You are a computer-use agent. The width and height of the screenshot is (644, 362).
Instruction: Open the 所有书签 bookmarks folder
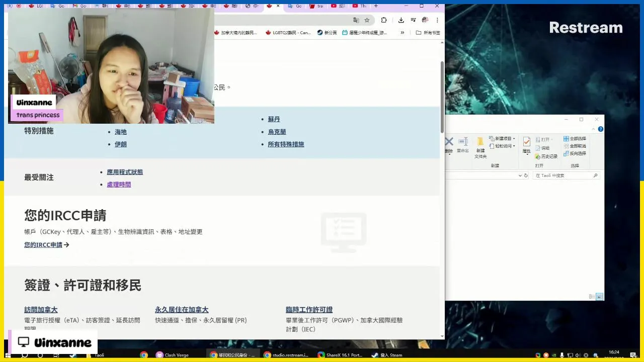pos(428,33)
